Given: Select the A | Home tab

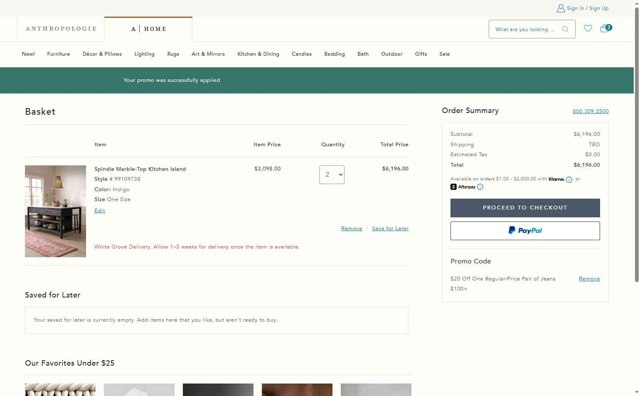Looking at the screenshot, I should click(x=149, y=29).
